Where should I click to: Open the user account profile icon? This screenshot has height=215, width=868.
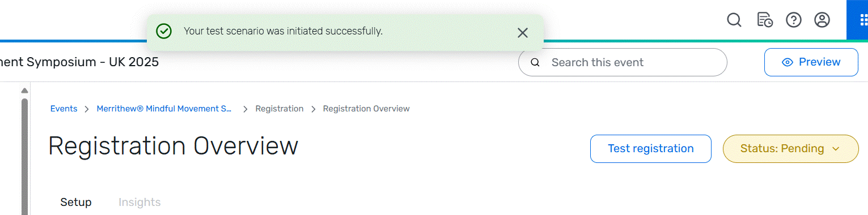coord(822,20)
